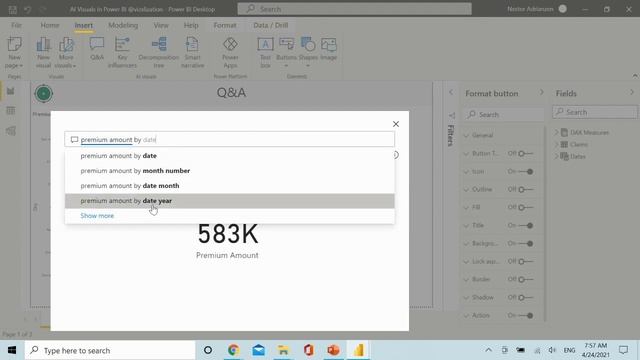The image size is (640, 360).
Task: Click the Undo icon in title bar
Action: [x=27, y=9]
